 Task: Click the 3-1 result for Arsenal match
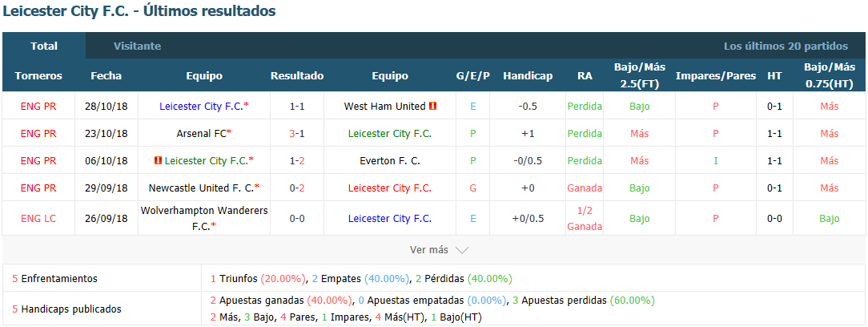(297, 133)
